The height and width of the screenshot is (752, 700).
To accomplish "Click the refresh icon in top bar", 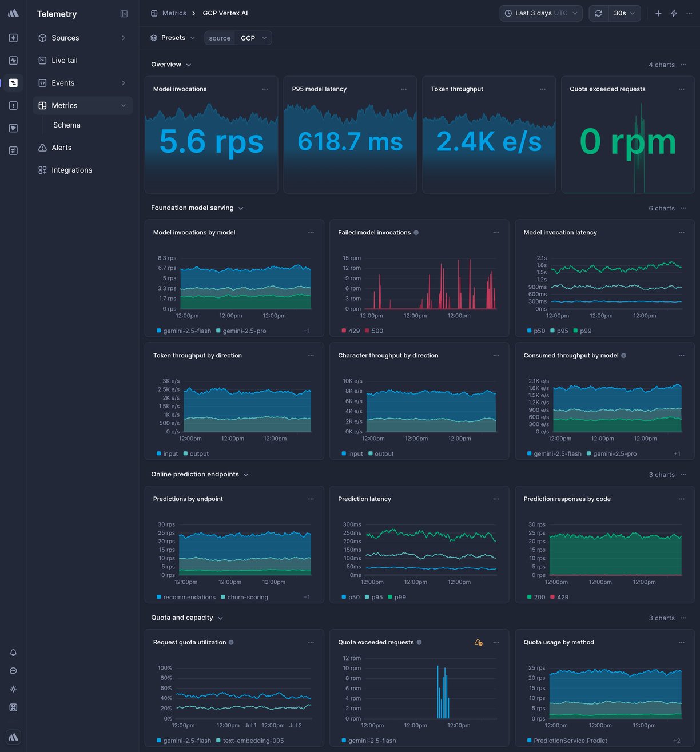I will click(598, 13).
